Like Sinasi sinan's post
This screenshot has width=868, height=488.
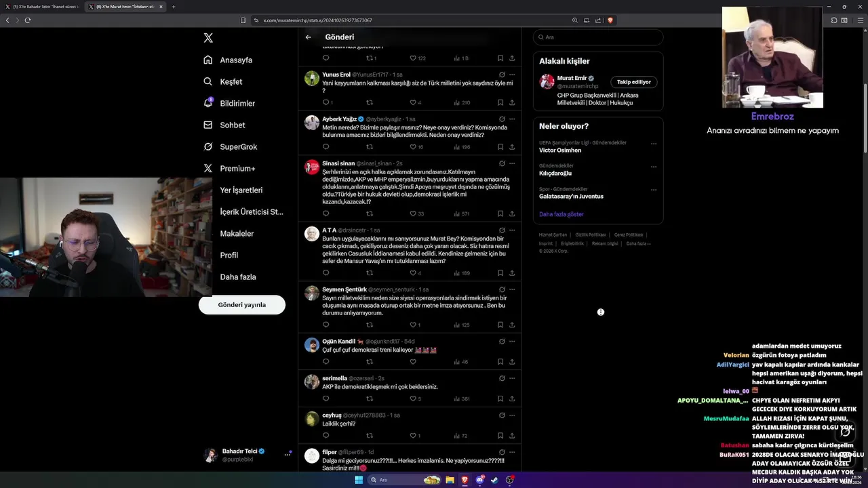413,213
